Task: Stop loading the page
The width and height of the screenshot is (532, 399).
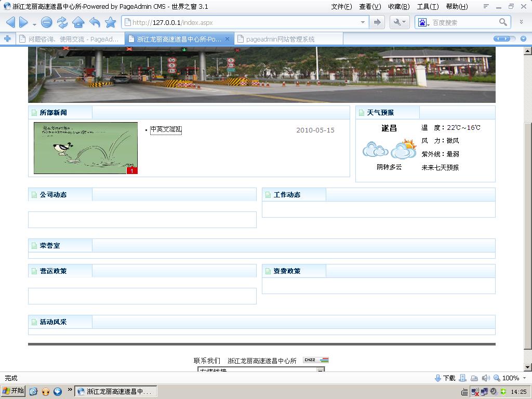Action: [46, 22]
